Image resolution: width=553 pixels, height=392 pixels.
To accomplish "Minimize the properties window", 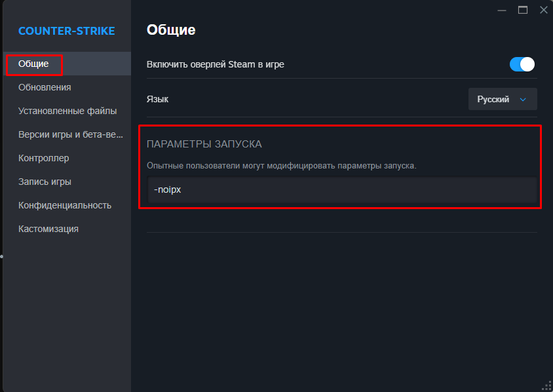I will click(502, 10).
